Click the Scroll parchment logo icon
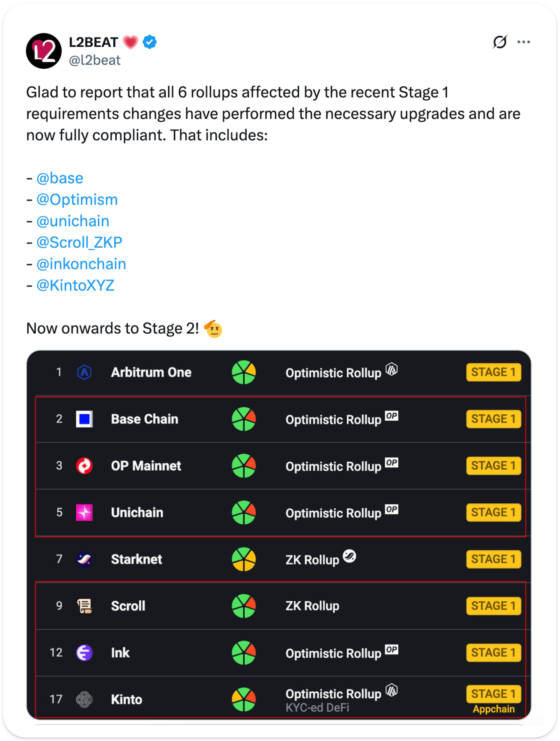Screen dimensions: 560x741 (84, 606)
